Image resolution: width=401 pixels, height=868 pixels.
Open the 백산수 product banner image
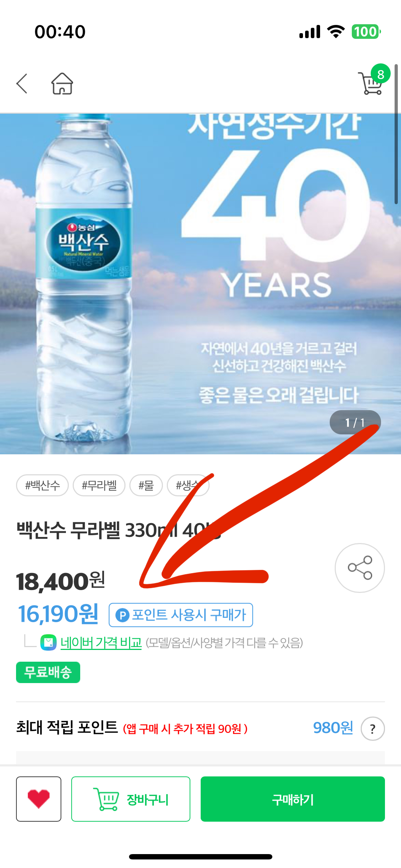click(x=200, y=284)
